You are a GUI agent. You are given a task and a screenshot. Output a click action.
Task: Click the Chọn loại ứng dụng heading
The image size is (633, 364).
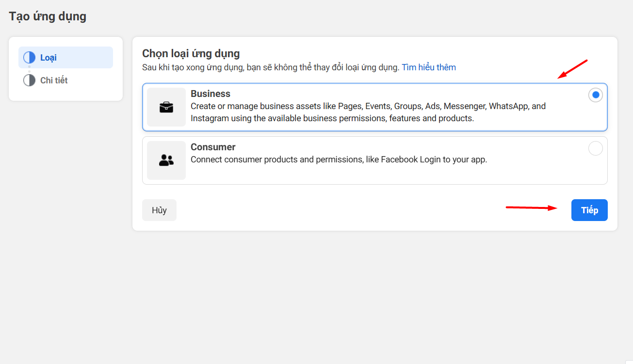(191, 53)
